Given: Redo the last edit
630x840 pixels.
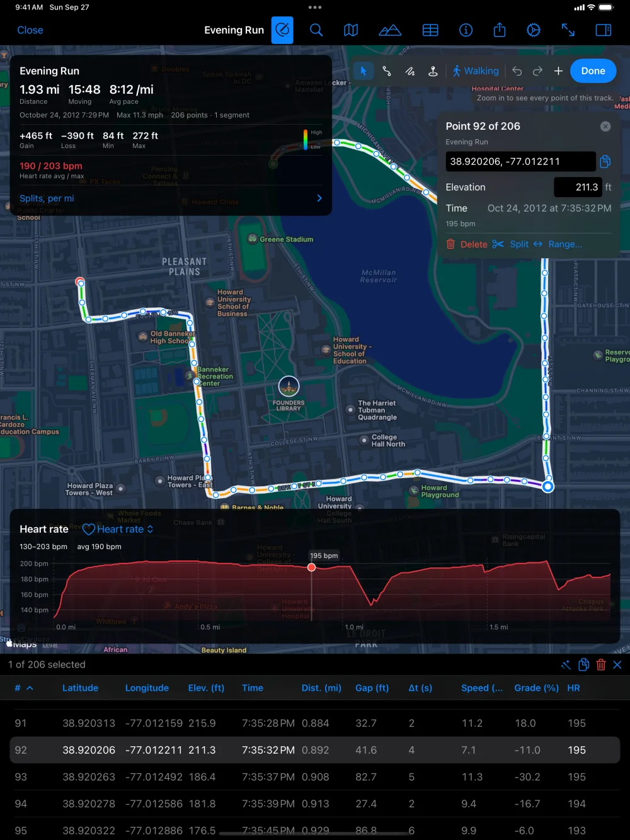Looking at the screenshot, I should click(x=537, y=71).
